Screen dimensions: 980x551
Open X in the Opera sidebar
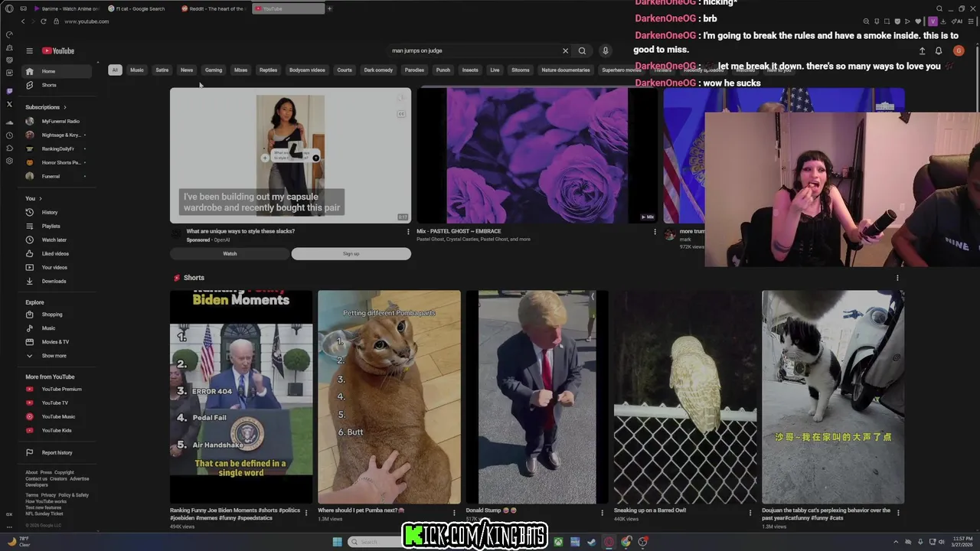click(9, 104)
